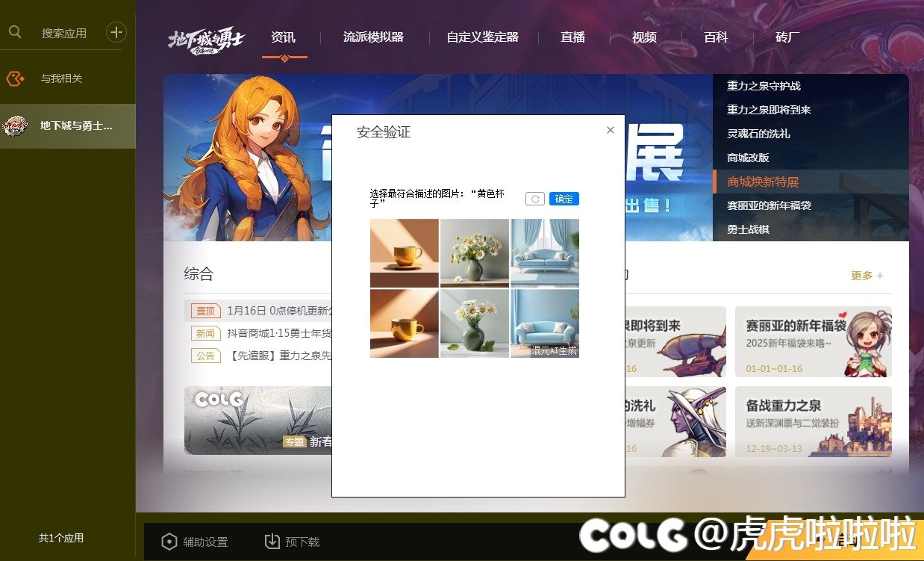Select the blue sofa with curtains image

pos(544,252)
